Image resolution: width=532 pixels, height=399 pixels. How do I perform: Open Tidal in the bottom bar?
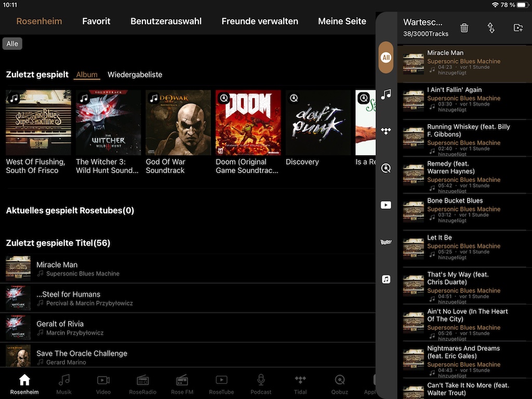300,384
